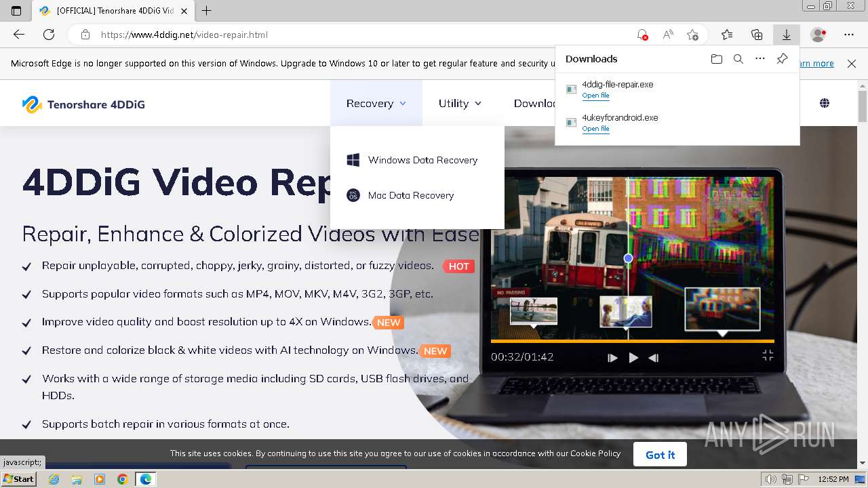Toggle the Downloads toolbar button
This screenshot has height=488, width=868.
coord(787,35)
